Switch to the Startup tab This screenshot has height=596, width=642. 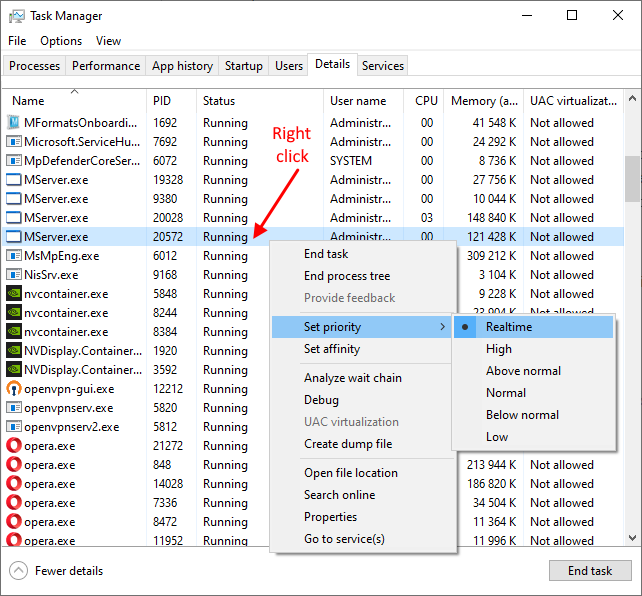(x=244, y=66)
